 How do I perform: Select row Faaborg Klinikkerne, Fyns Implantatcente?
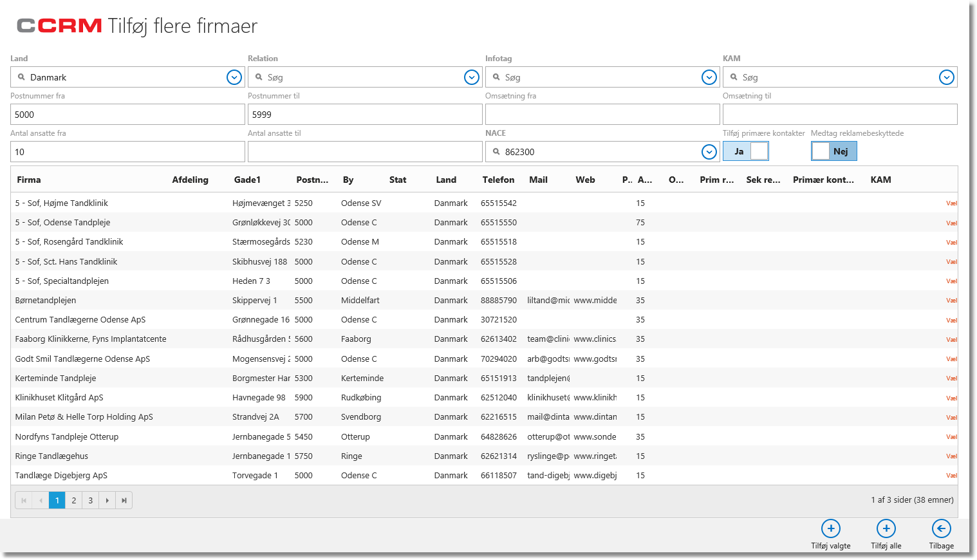pyautogui.click(x=484, y=339)
